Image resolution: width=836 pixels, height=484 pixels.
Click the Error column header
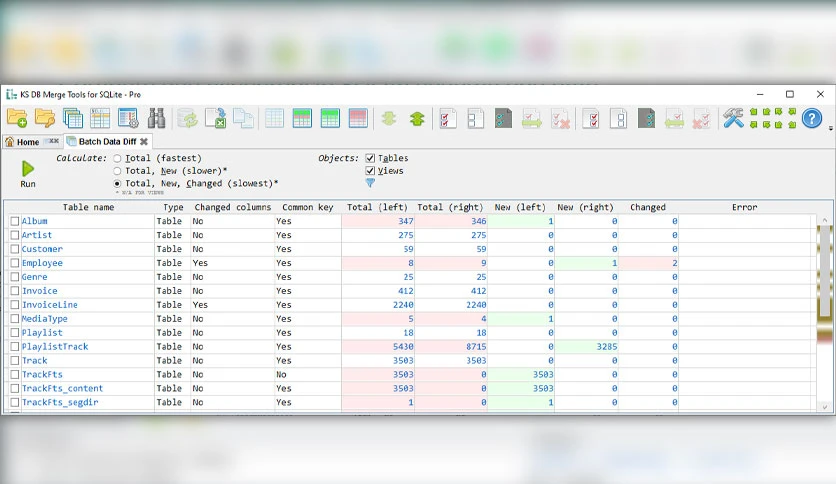pos(744,207)
